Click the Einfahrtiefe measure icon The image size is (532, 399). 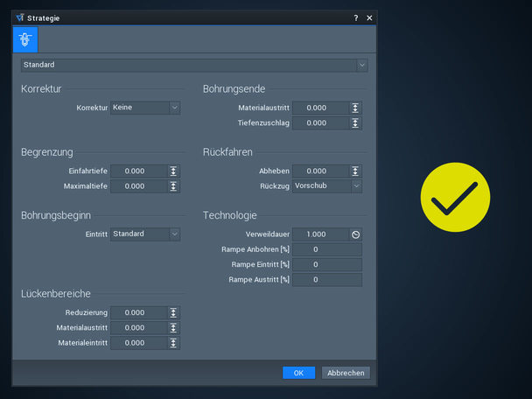tap(173, 171)
